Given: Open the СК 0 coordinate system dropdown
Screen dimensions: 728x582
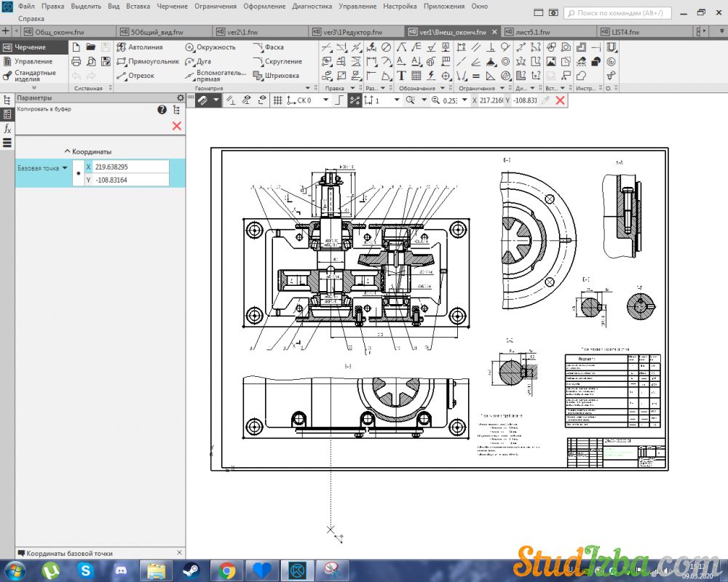Looking at the screenshot, I should click(x=325, y=100).
